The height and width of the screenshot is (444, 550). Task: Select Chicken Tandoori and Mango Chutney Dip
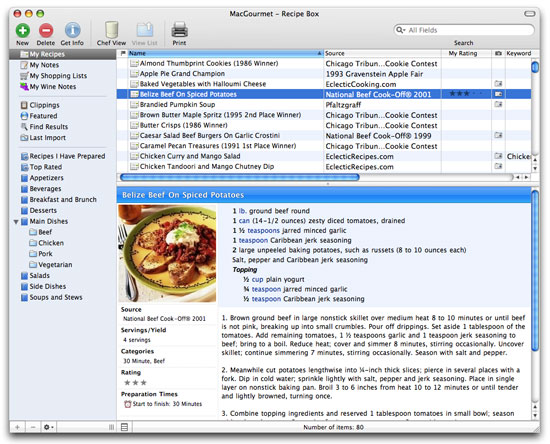(x=324, y=167)
